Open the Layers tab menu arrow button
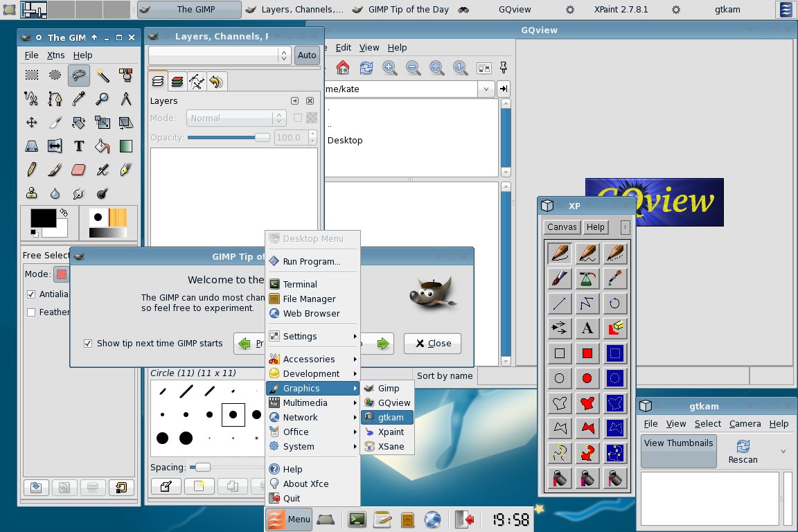Viewport: 798px width, 532px height. pyautogui.click(x=294, y=101)
